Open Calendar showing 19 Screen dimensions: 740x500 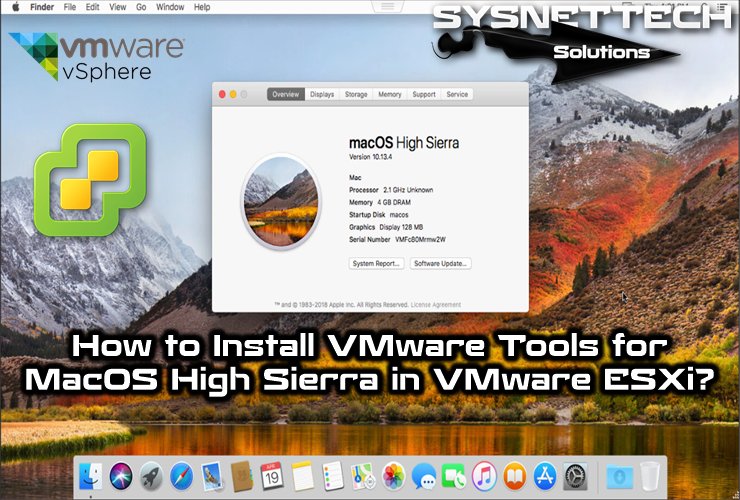pos(272,476)
